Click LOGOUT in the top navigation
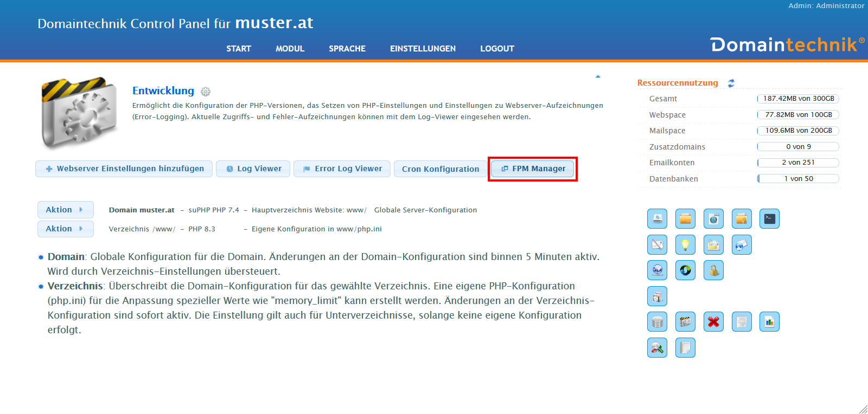Screen dimensions: 868x414 tap(497, 49)
